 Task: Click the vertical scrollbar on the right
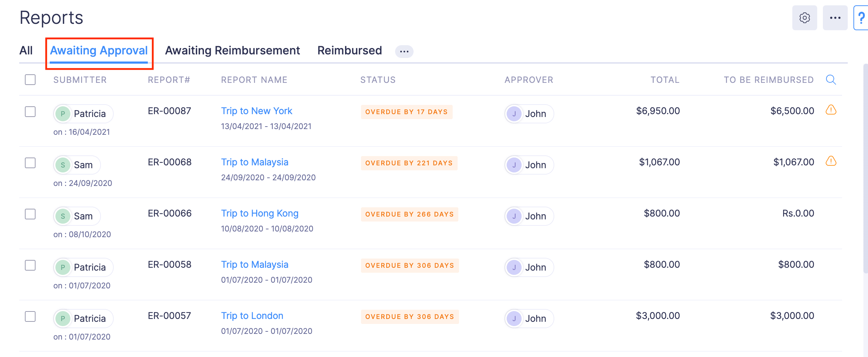point(866,171)
